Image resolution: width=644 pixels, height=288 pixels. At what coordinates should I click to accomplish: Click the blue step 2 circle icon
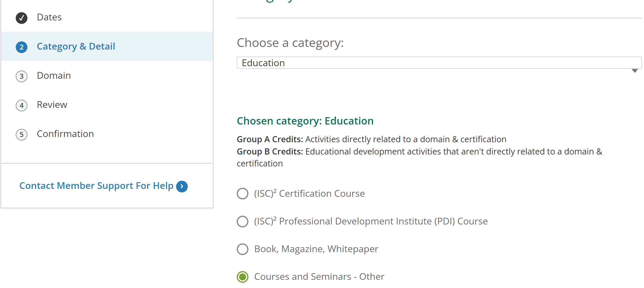click(22, 47)
